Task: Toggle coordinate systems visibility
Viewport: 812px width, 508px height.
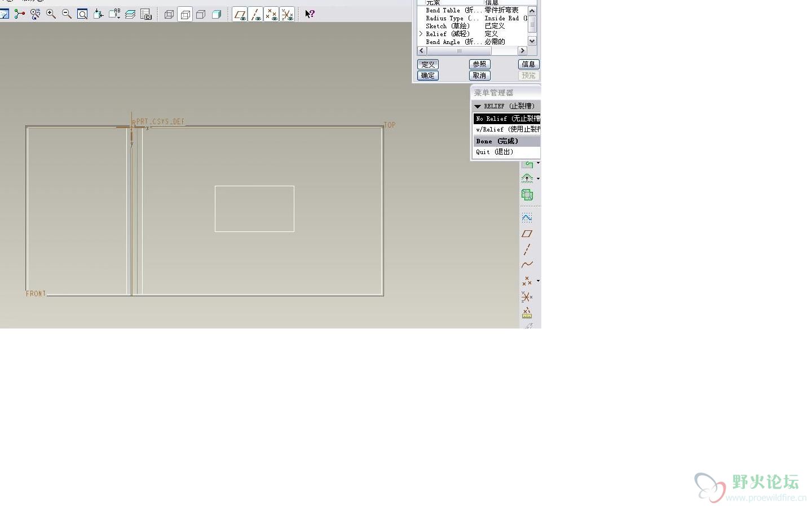Action: coord(287,14)
